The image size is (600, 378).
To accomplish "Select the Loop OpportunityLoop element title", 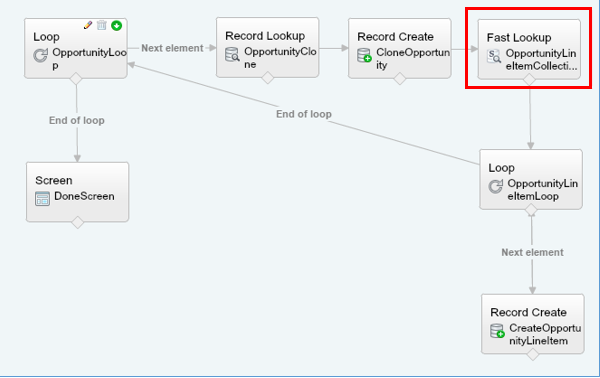I will (46, 37).
